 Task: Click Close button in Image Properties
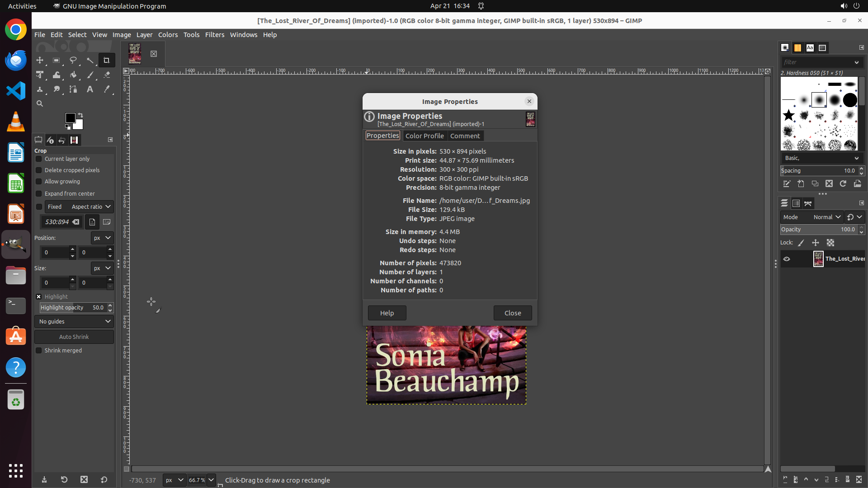click(512, 313)
